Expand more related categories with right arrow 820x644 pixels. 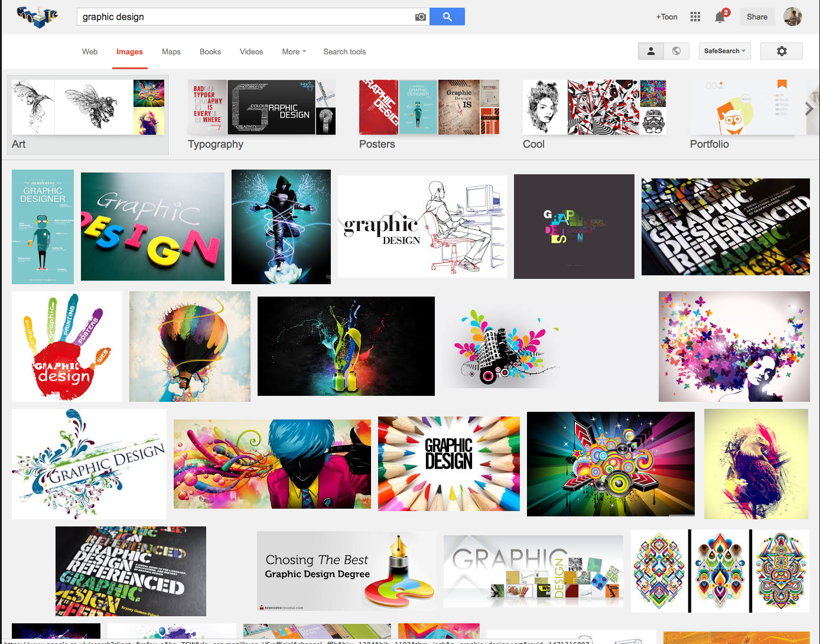[808, 109]
